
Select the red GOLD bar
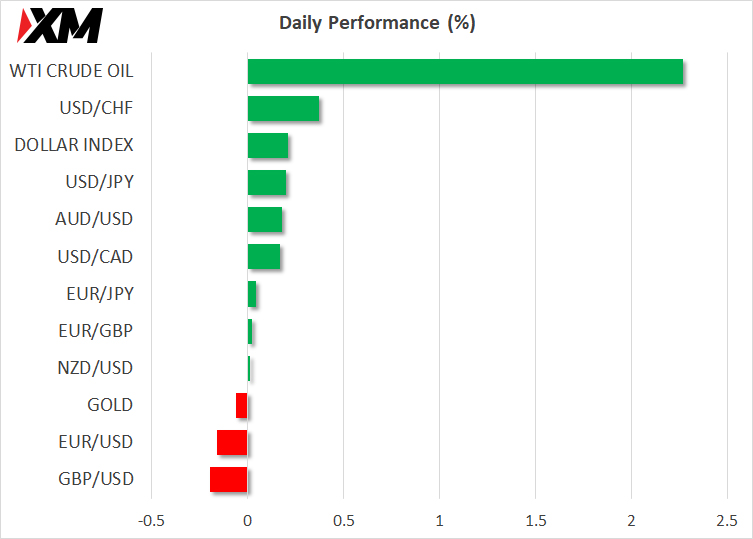coord(242,405)
